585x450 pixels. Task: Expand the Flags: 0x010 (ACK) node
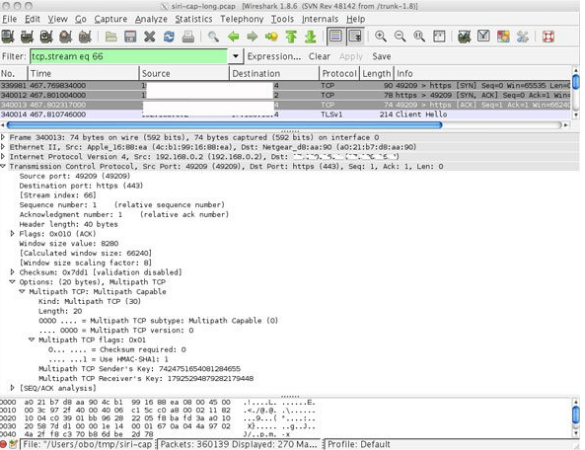pyautogui.click(x=12, y=234)
